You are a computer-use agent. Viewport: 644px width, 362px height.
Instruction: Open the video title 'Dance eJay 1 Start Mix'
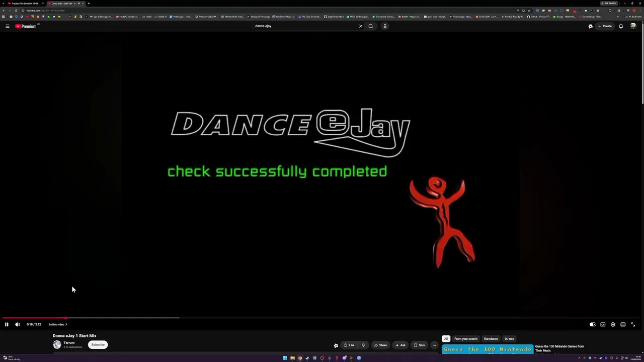click(x=74, y=336)
